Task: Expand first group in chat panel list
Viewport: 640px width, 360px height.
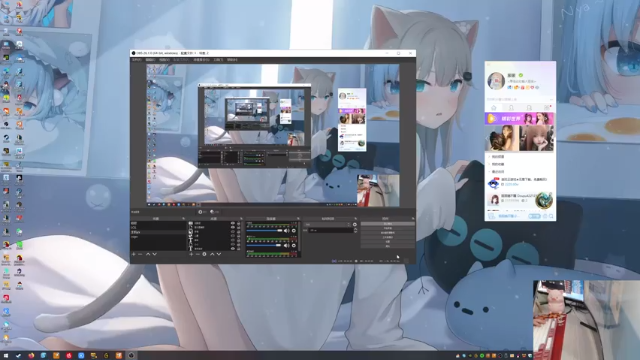Action: pyautogui.click(x=489, y=156)
